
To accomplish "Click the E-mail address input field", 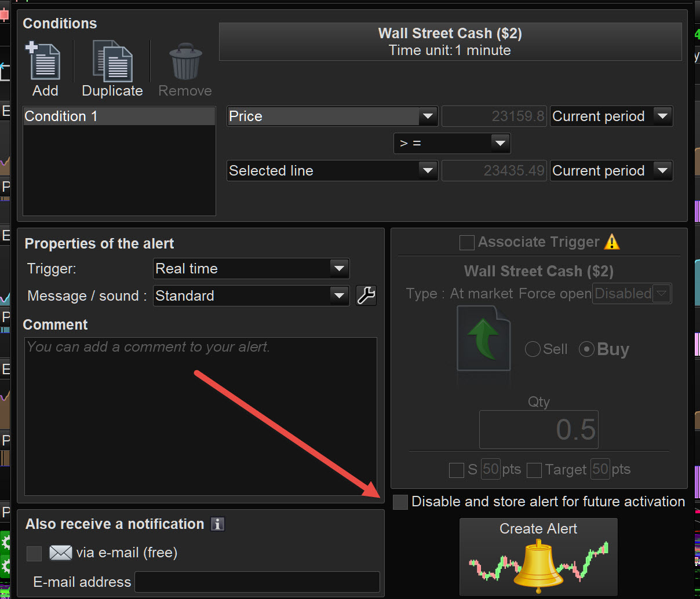I will (x=257, y=582).
